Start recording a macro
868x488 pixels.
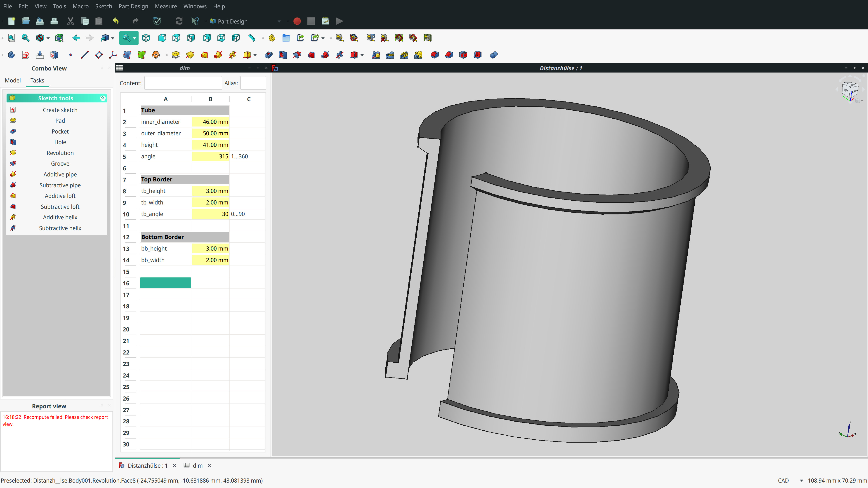point(297,21)
